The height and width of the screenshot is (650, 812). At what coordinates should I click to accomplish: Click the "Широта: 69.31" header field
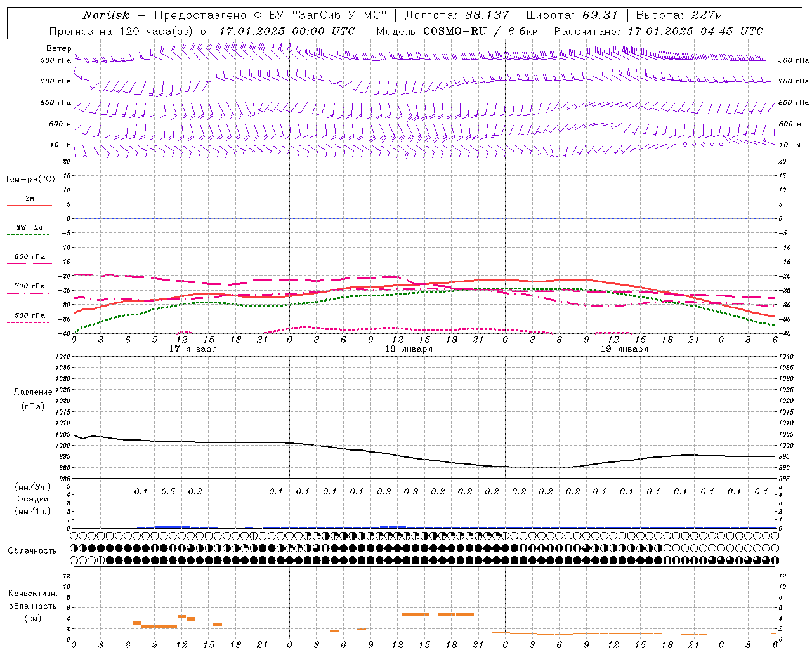[x=573, y=15]
